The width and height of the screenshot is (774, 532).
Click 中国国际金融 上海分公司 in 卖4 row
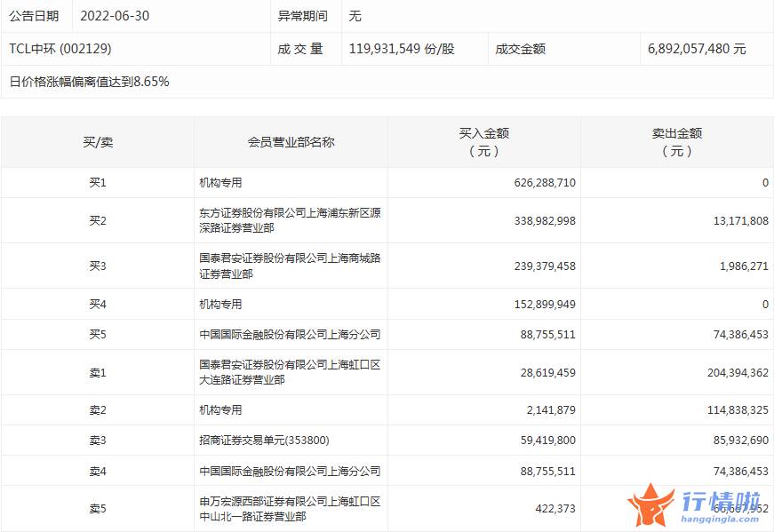coord(290,472)
